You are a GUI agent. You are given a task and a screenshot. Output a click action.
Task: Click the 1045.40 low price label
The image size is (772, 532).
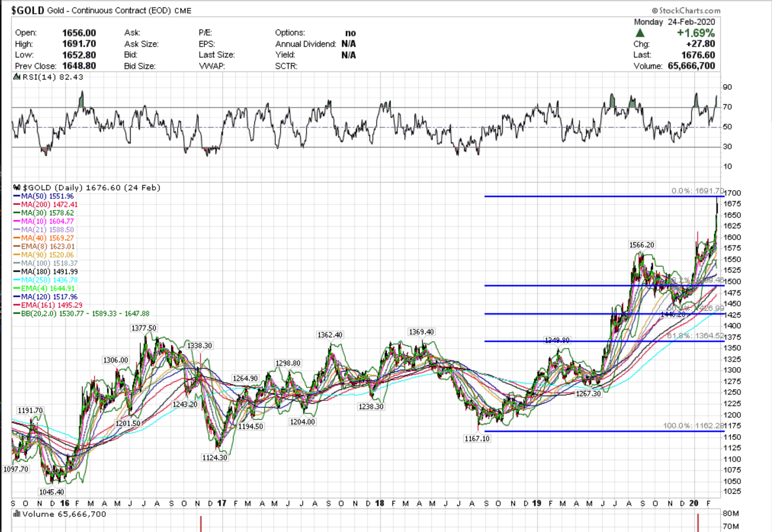[51, 492]
